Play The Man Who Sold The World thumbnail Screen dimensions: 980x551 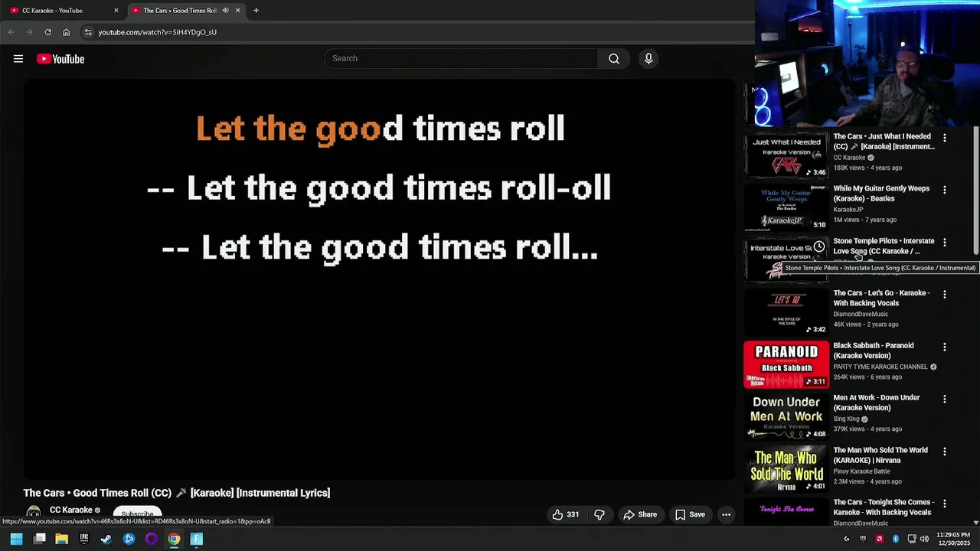pyautogui.click(x=786, y=468)
